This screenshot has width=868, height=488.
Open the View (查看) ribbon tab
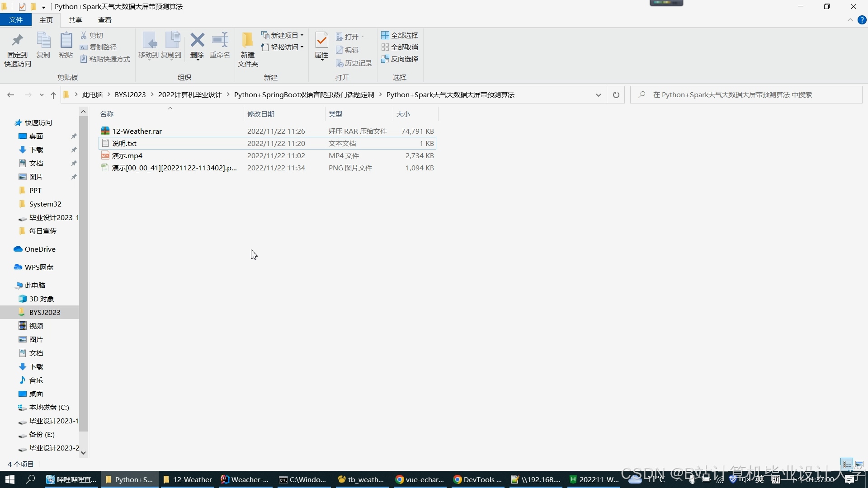coord(105,20)
